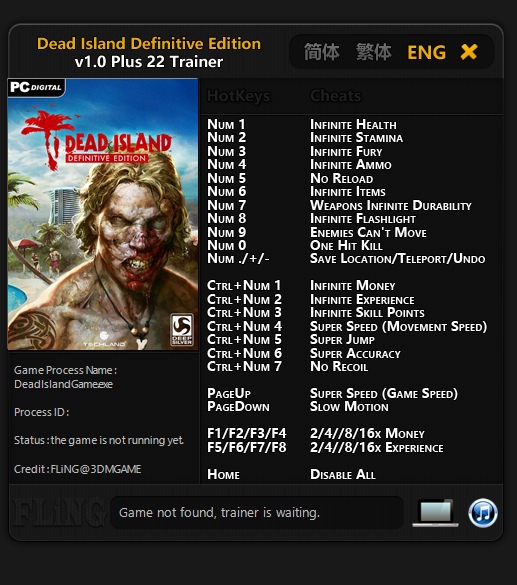Toggle the Infinite Health cheat
This screenshot has height=585, width=517.
click(353, 125)
